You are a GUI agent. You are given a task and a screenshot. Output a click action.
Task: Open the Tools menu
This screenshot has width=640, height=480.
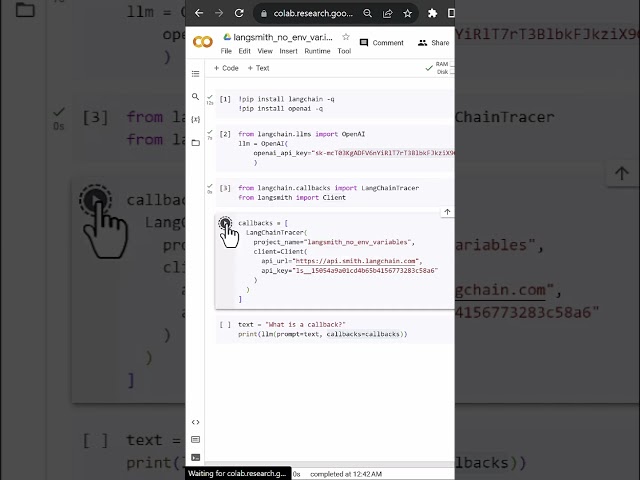[x=344, y=51]
